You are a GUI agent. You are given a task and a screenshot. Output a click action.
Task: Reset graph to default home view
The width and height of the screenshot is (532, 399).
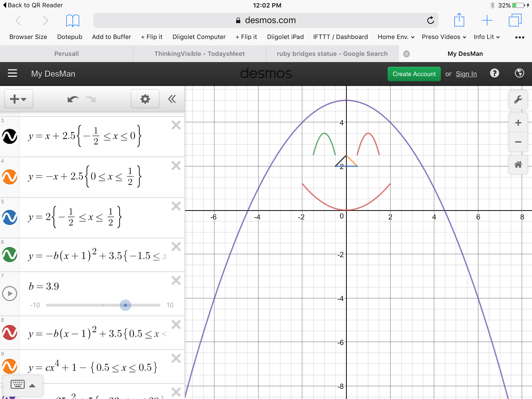click(518, 164)
